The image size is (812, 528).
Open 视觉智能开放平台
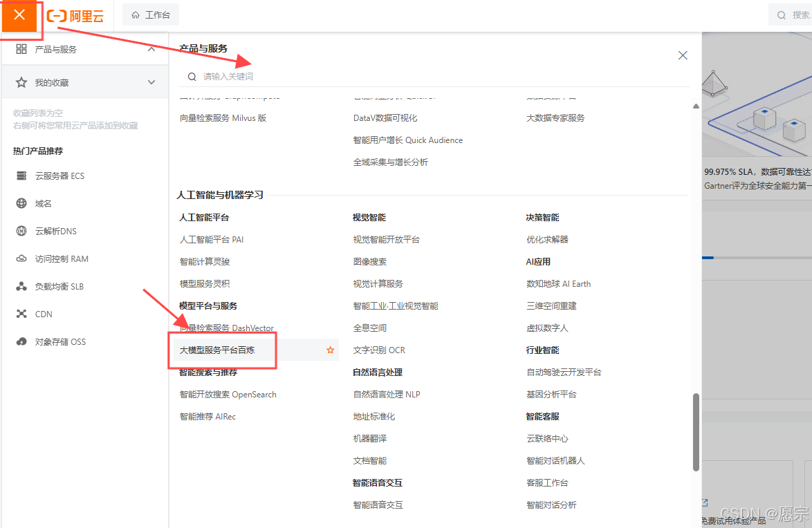[x=387, y=240]
